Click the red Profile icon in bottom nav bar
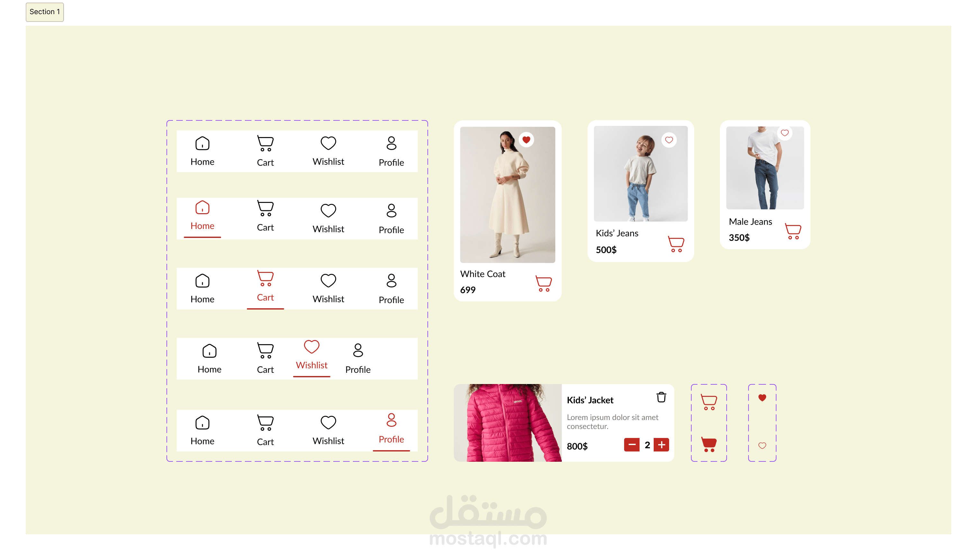 tap(391, 420)
